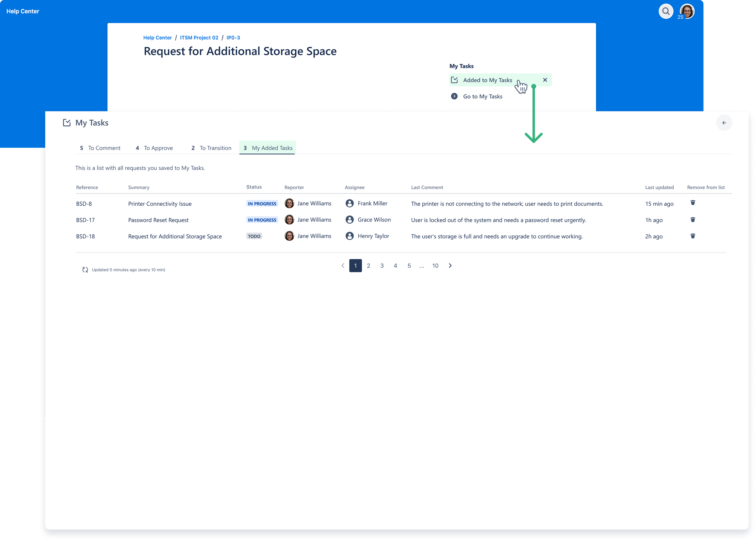Click the search magnifier icon
The image size is (756, 541).
tap(666, 11)
